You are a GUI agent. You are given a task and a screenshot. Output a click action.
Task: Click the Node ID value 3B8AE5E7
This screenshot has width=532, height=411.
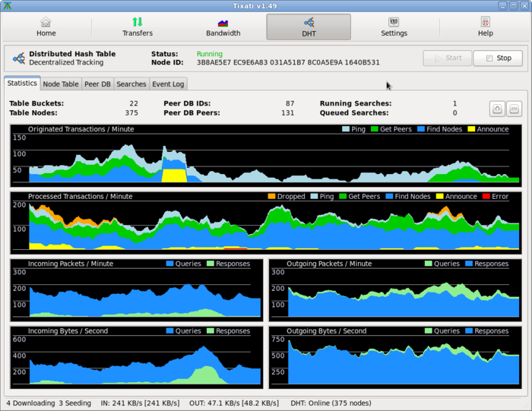[214, 62]
